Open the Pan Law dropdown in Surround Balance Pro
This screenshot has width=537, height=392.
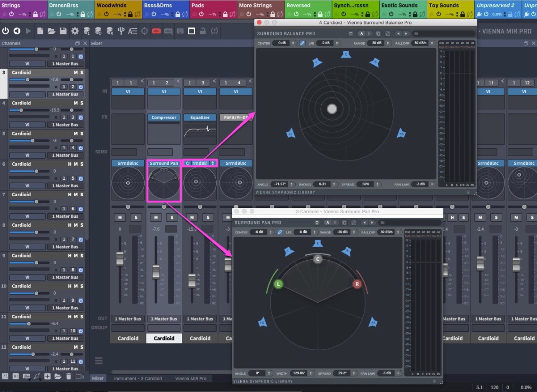coord(432,184)
